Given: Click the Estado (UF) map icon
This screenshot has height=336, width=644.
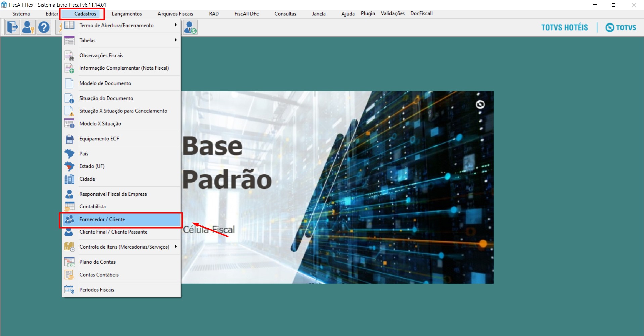Looking at the screenshot, I should 69,166.
